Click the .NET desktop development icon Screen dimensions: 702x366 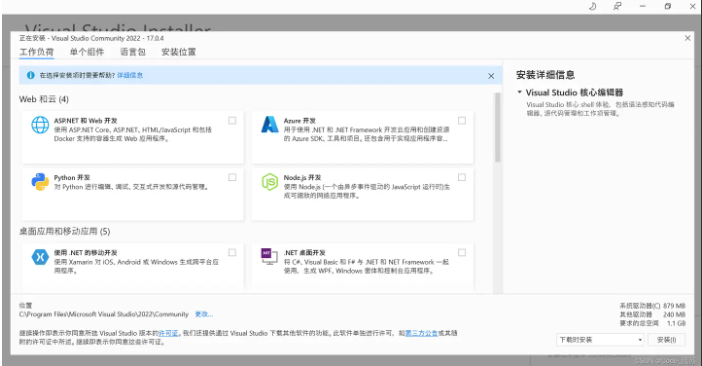(270, 257)
